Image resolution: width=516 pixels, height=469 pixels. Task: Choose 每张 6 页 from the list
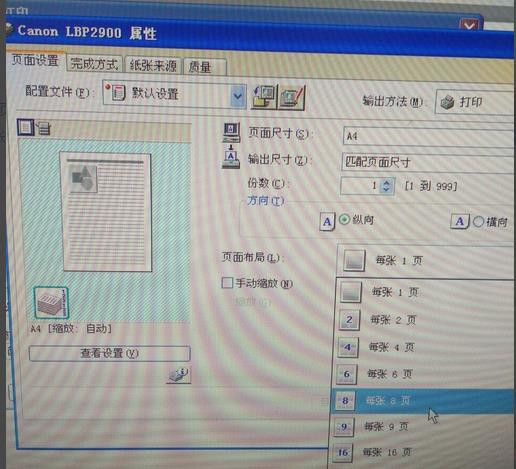click(x=423, y=374)
